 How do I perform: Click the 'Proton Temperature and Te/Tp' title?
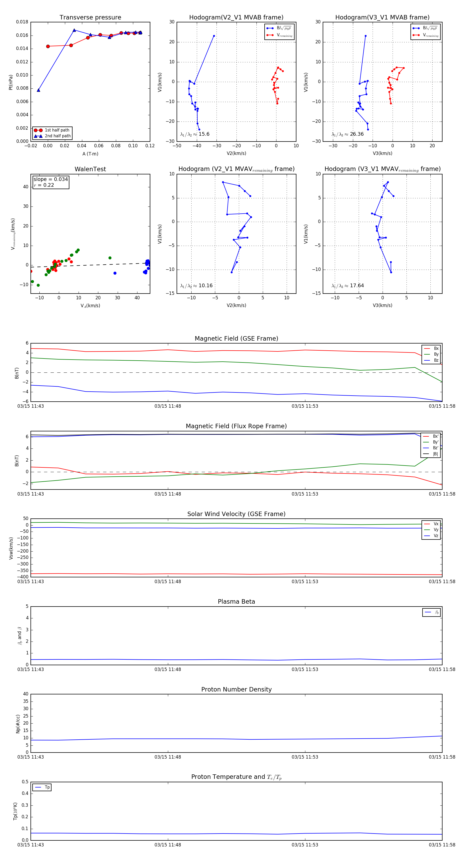click(236, 777)
